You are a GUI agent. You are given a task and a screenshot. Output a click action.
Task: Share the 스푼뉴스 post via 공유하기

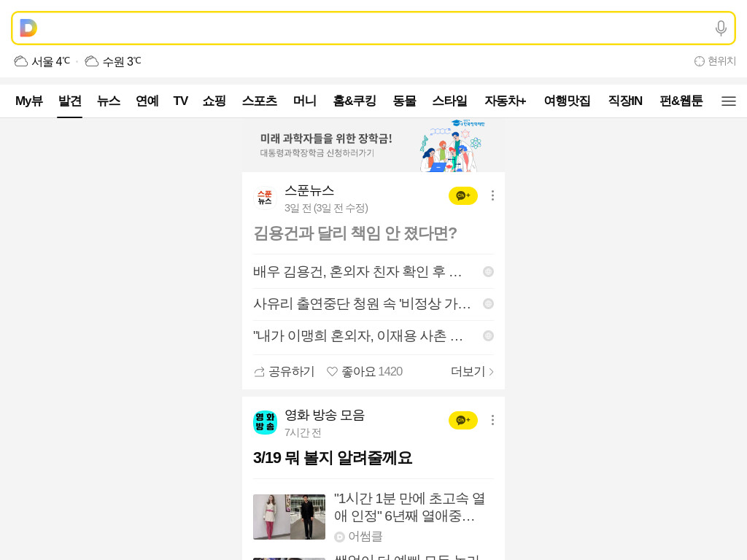[285, 371]
